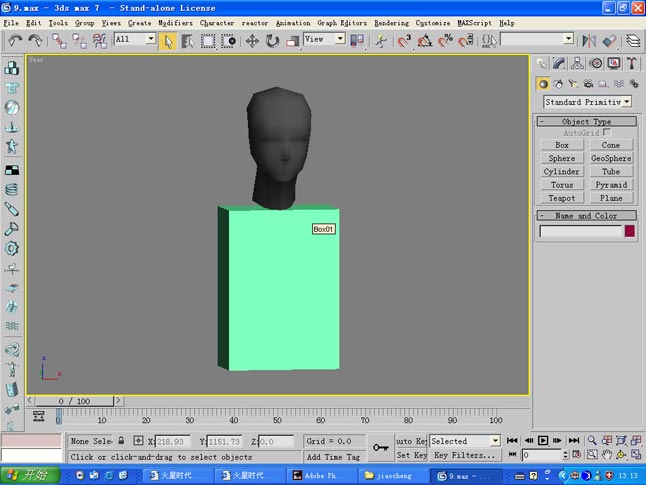Open the Rendering menu
Viewport: 646px width, 485px height.
[x=391, y=23]
